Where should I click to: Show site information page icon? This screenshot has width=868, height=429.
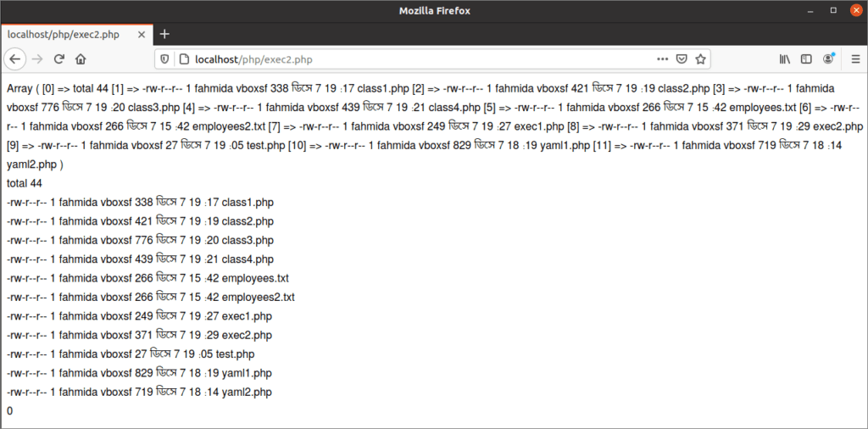pos(182,59)
